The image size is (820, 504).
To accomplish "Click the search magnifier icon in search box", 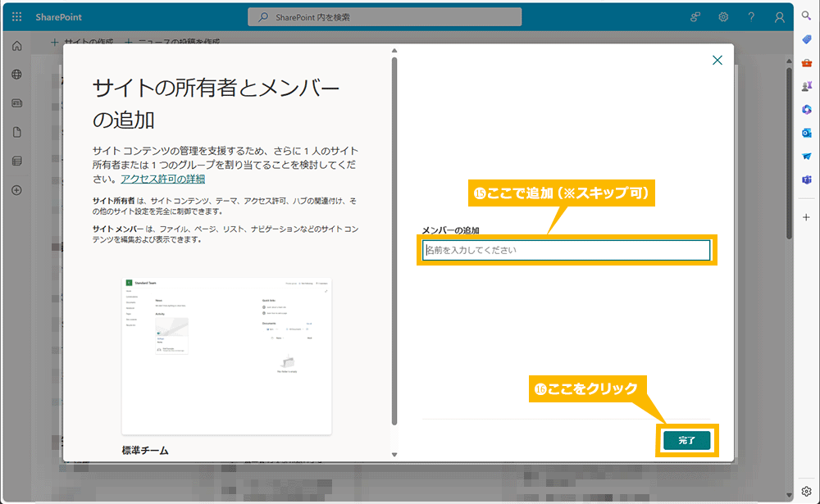I will 263,17.
